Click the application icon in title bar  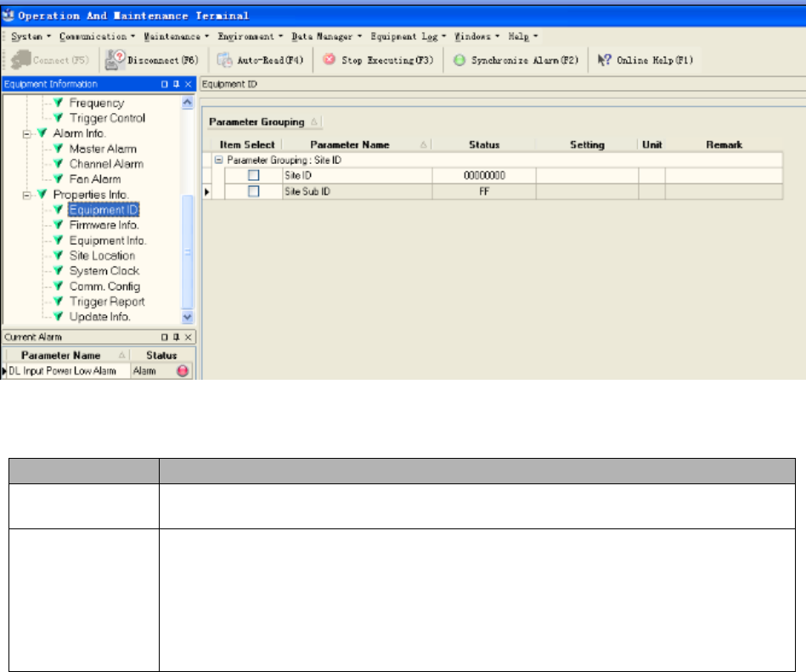point(8,15)
